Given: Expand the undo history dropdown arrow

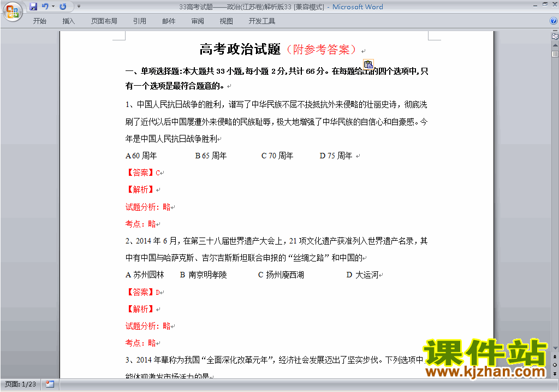Looking at the screenshot, I should click(x=53, y=7).
